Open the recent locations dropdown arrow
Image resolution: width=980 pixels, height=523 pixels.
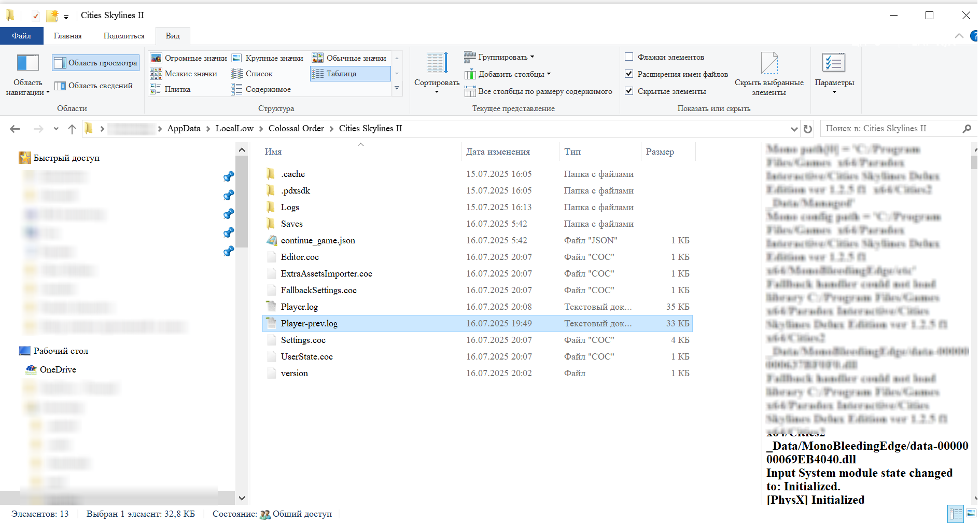click(56, 129)
